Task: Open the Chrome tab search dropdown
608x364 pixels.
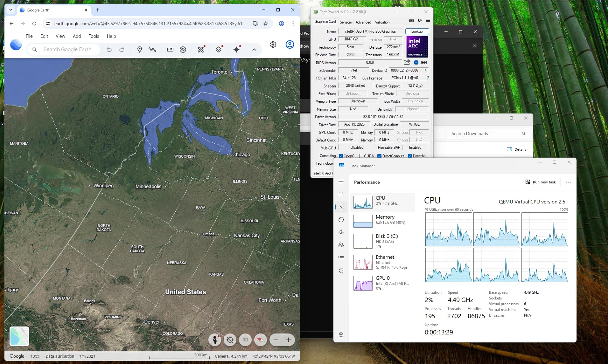Action: [11, 10]
